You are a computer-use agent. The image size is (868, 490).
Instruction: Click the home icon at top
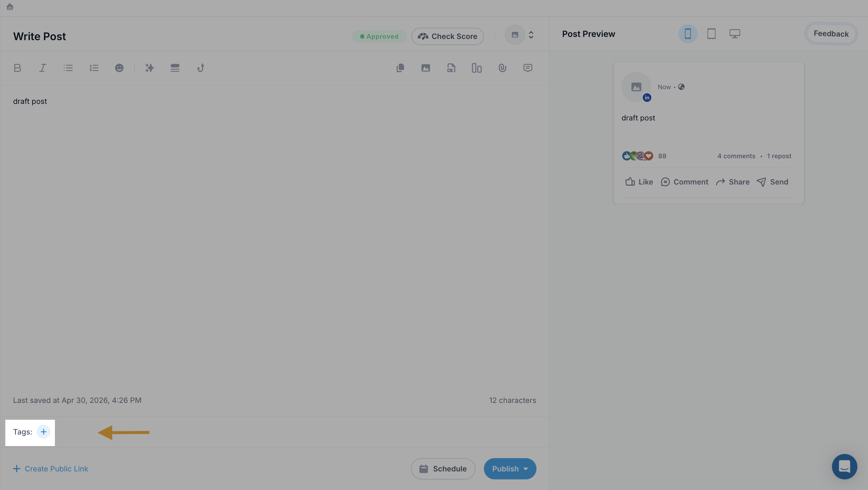click(x=10, y=7)
